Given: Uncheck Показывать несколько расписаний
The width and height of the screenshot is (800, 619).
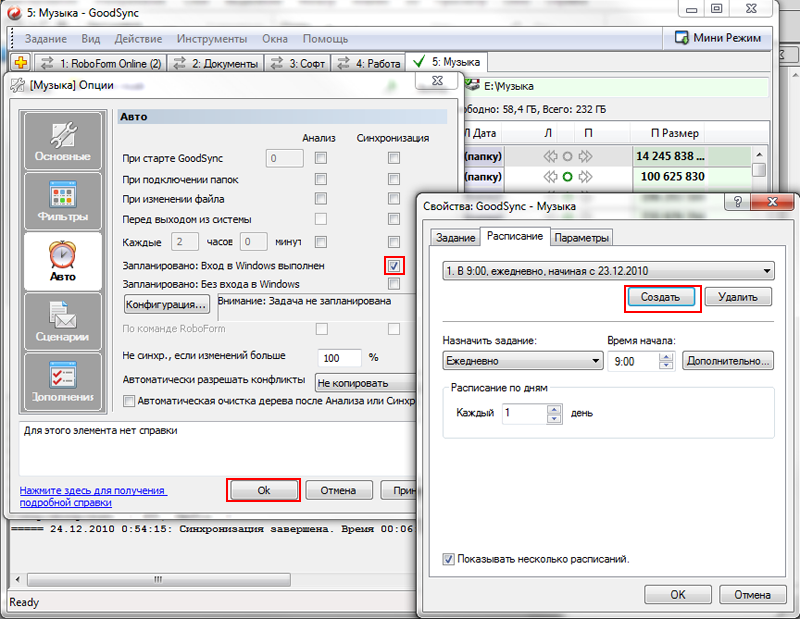Looking at the screenshot, I should point(448,559).
